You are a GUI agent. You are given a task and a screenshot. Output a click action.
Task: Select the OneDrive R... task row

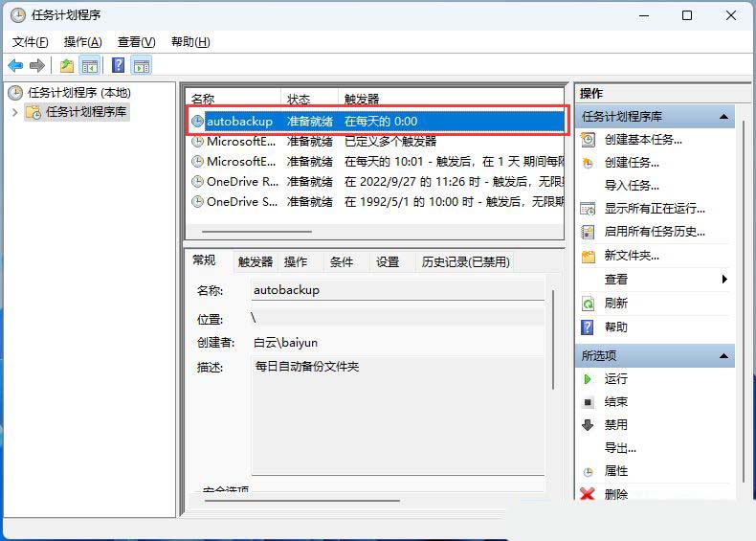click(377, 182)
